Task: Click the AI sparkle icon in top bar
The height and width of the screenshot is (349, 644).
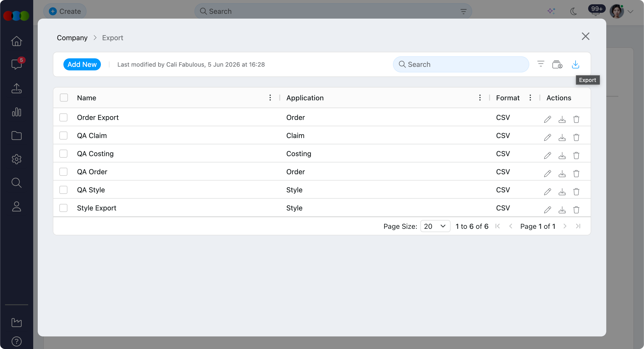Action: (x=551, y=11)
